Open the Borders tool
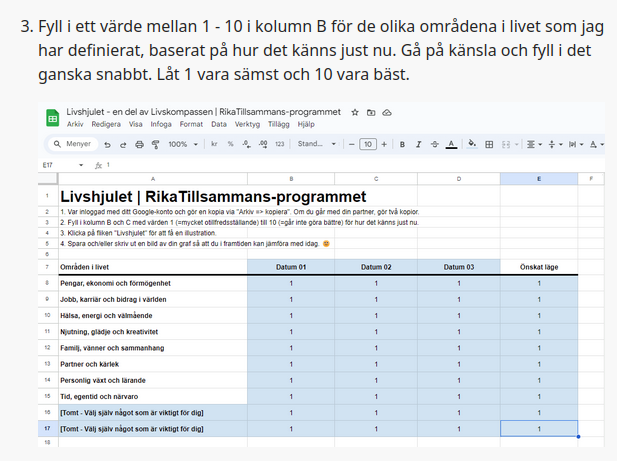The image size is (622, 461). coord(489,144)
